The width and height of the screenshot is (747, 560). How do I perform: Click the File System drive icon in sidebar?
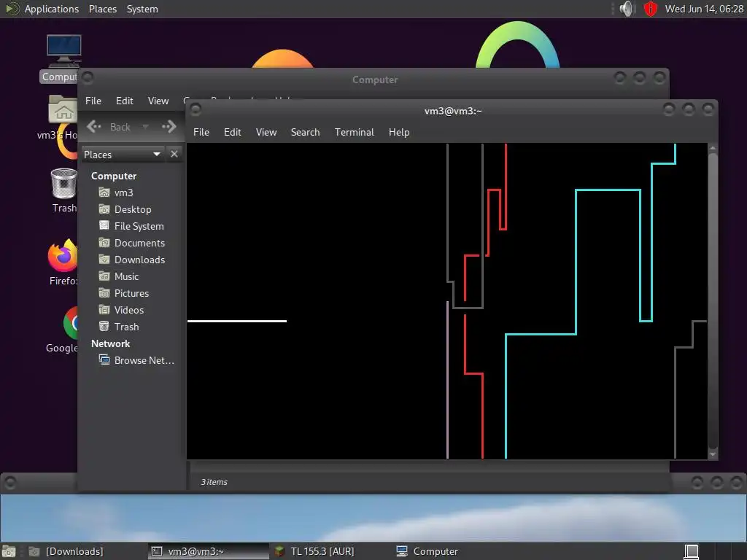pos(104,226)
